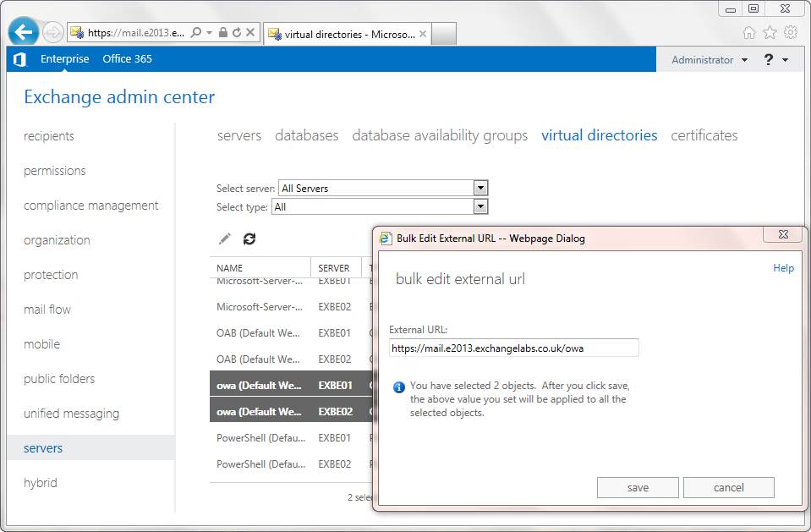Open browser Favorites star icon
The height and width of the screenshot is (532, 811).
tap(770, 33)
